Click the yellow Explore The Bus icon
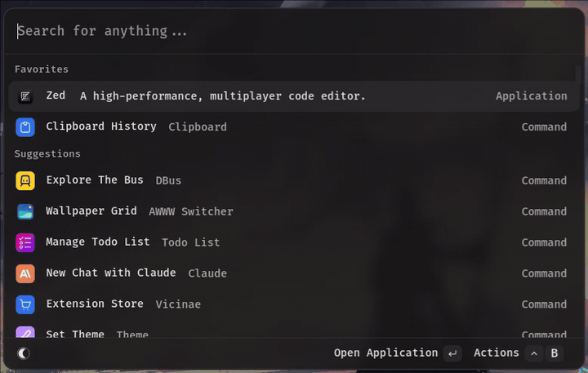588x373 pixels. click(25, 181)
